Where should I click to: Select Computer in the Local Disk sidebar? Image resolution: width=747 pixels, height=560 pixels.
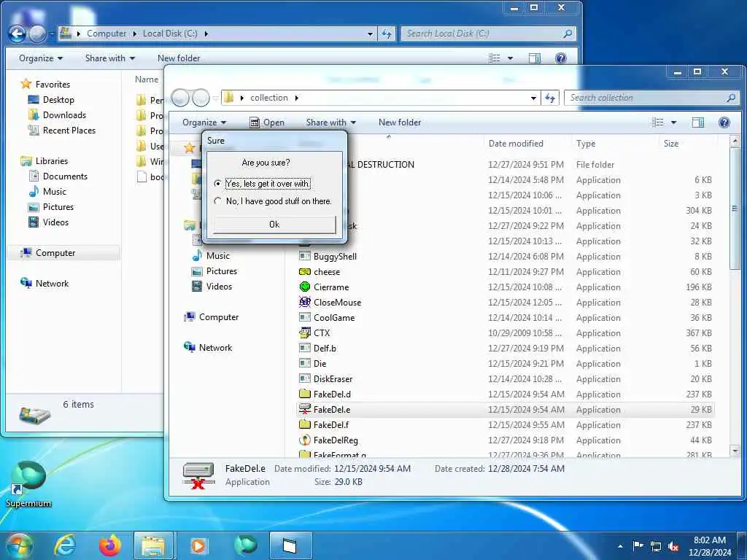pyautogui.click(x=47, y=253)
